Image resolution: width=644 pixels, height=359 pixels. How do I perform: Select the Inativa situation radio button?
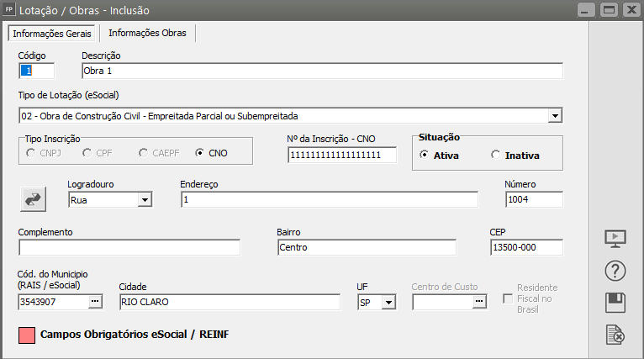[495, 155]
